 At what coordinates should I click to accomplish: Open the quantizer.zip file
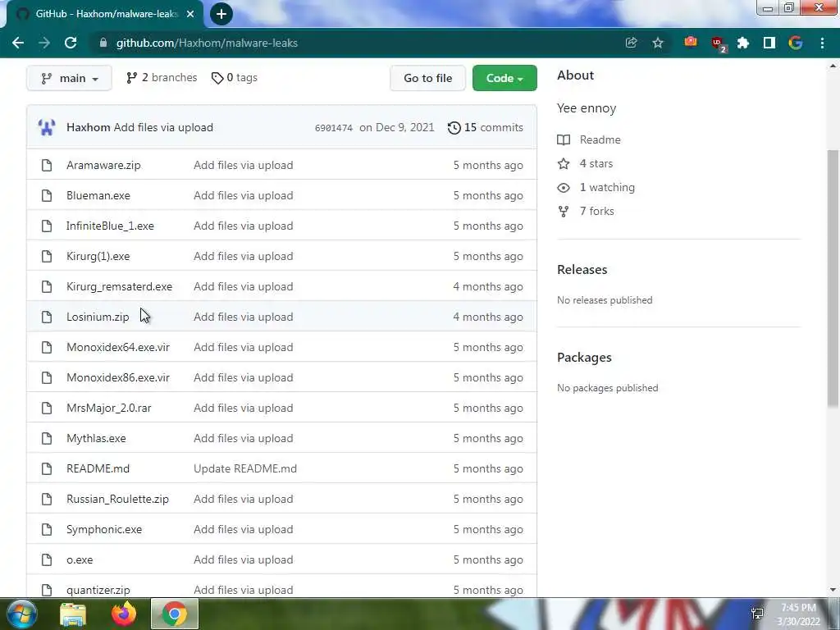(x=98, y=591)
